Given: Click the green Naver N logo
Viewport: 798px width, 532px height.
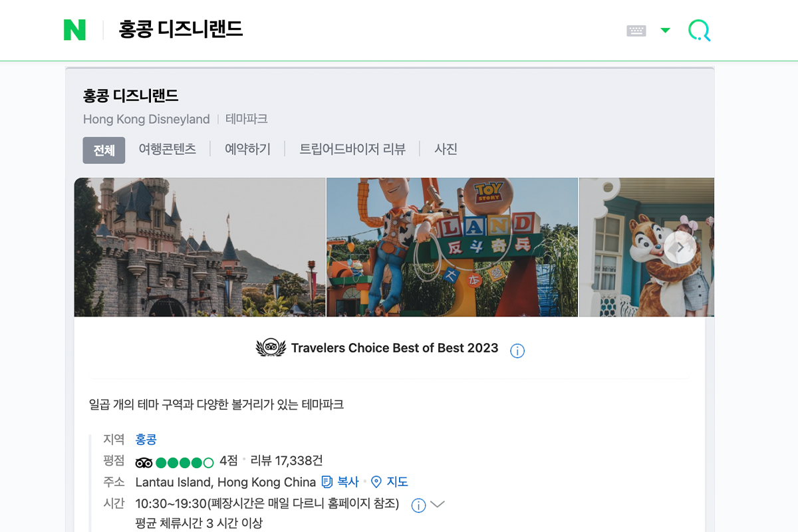Looking at the screenshot, I should 74,30.
